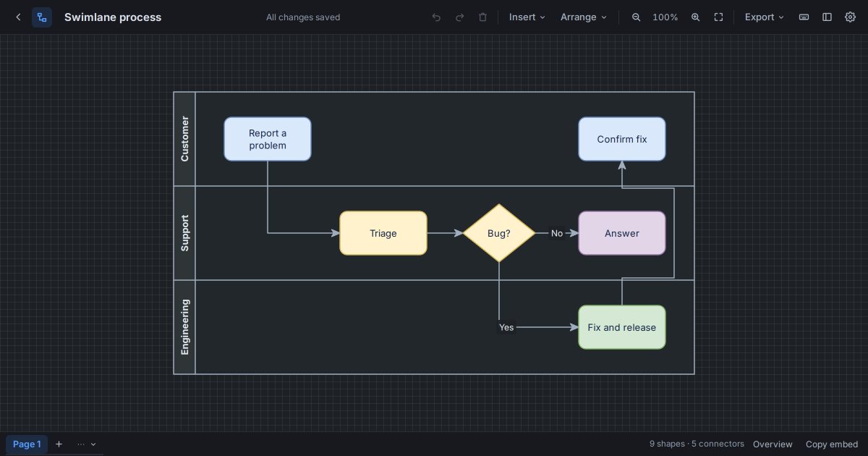Select the Bug? decision diamond
Viewport: 868px width, 456px height.
coord(499,233)
